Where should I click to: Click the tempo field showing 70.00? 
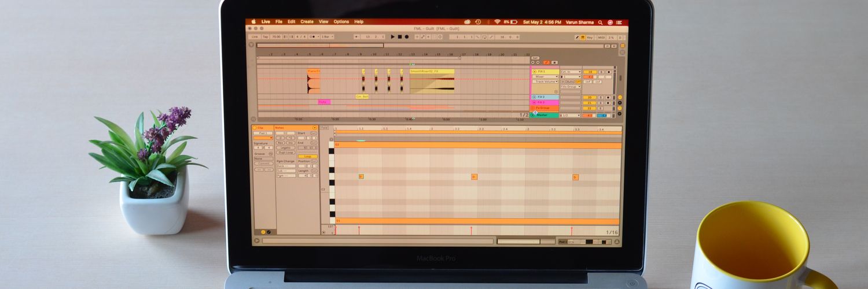[x=276, y=36]
